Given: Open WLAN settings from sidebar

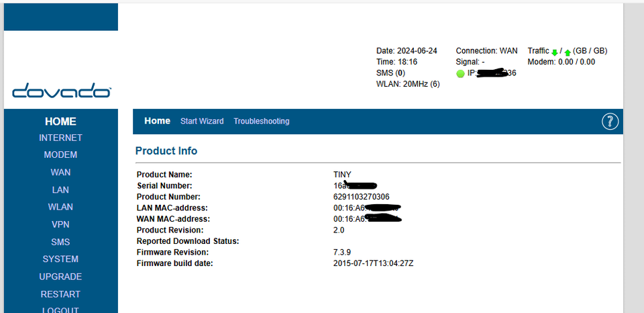Looking at the screenshot, I should pos(60,207).
